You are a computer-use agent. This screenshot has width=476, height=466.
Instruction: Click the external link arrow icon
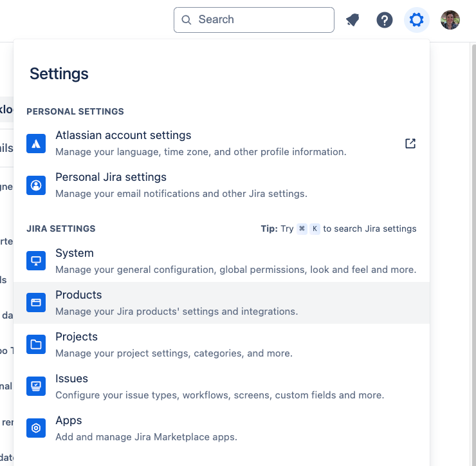pos(410,144)
